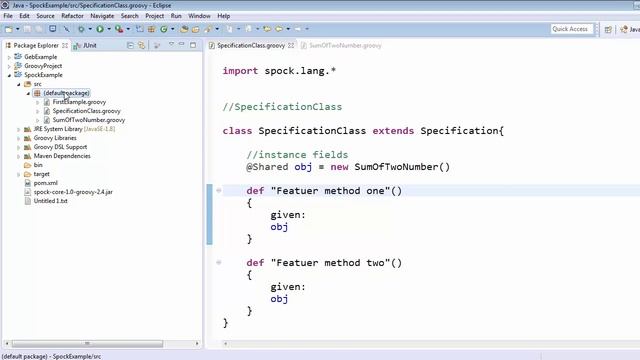Viewport: 640px width, 360px height.
Task: Switch to the JUnit tab
Action: coord(85,45)
